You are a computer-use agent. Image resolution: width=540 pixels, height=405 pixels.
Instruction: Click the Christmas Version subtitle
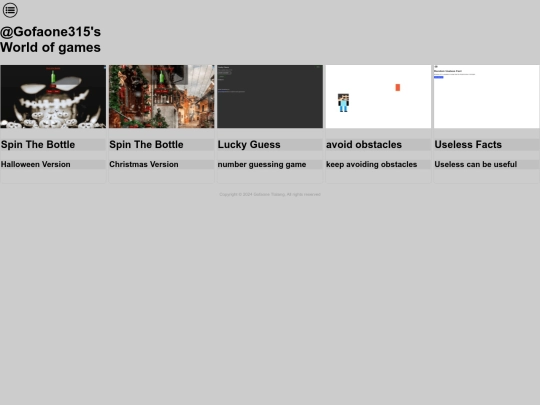[144, 164]
